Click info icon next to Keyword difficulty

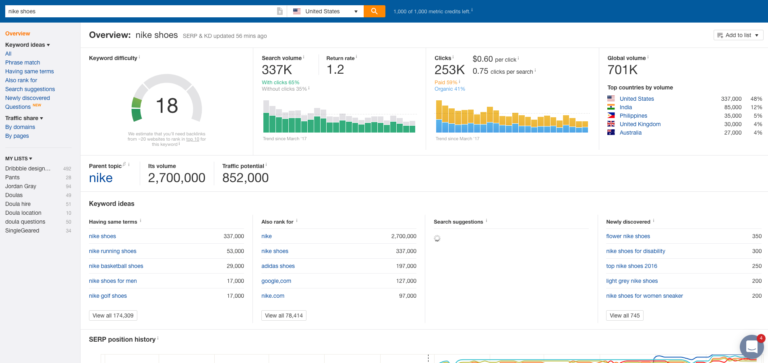click(x=140, y=57)
